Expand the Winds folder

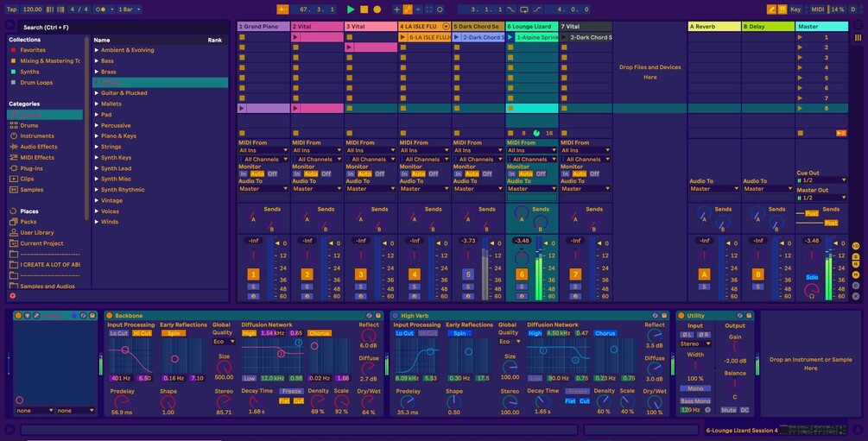coord(97,221)
